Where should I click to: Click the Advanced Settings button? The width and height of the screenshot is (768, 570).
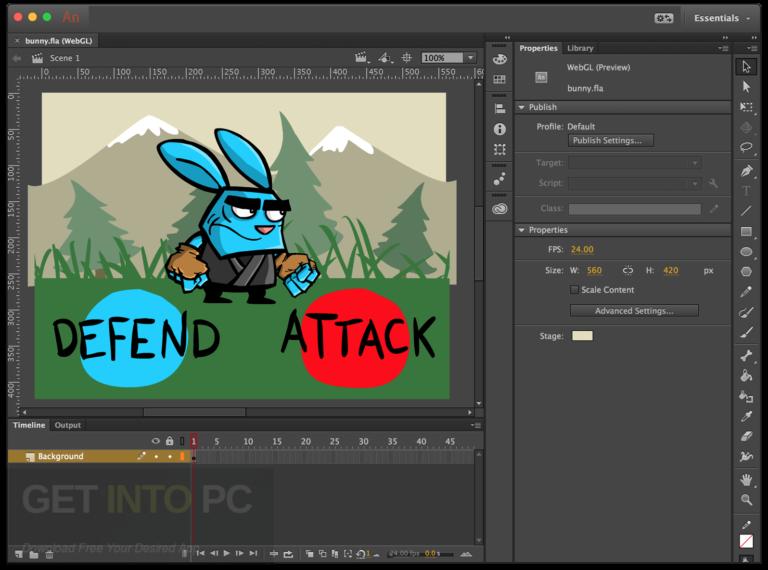point(634,311)
